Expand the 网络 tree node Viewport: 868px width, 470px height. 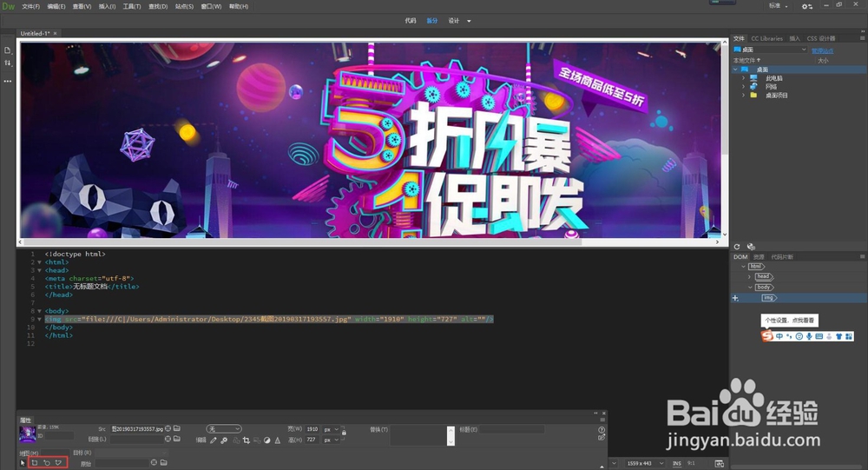[x=744, y=87]
